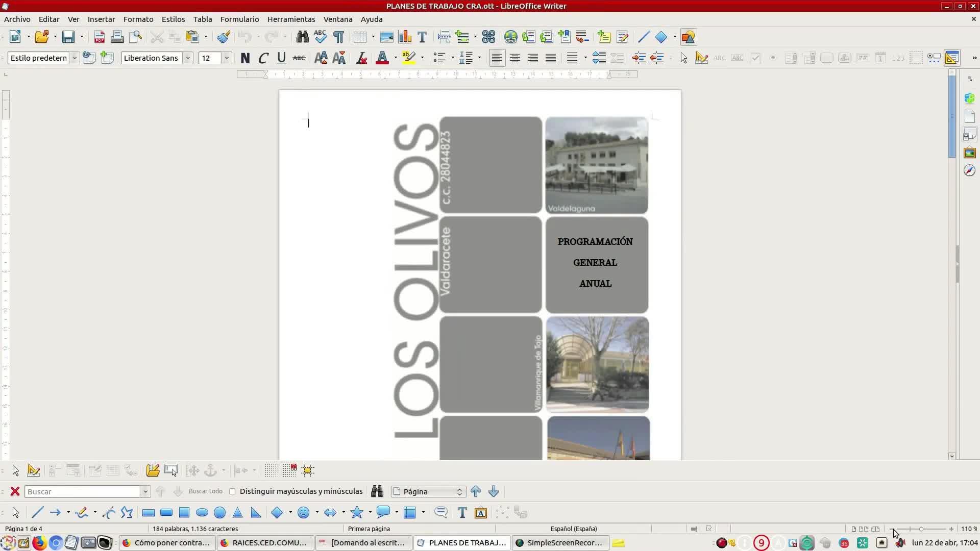This screenshot has height=551, width=980.
Task: Expand the font size dropdown
Action: point(227,58)
